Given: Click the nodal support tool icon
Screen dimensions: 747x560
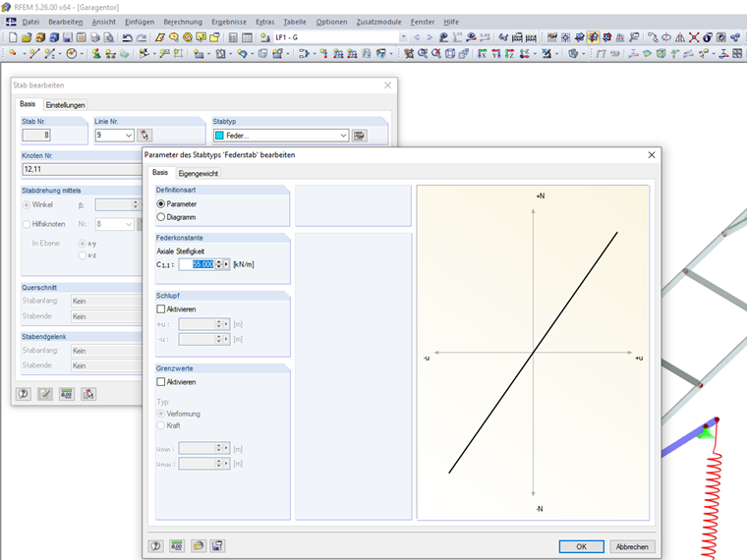Looking at the screenshot, I should (96, 53).
